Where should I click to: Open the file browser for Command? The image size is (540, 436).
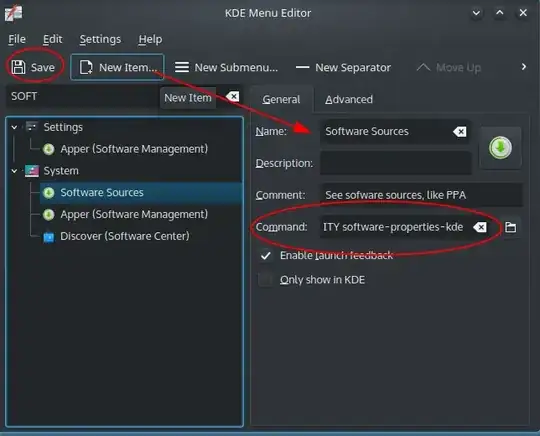[510, 227]
